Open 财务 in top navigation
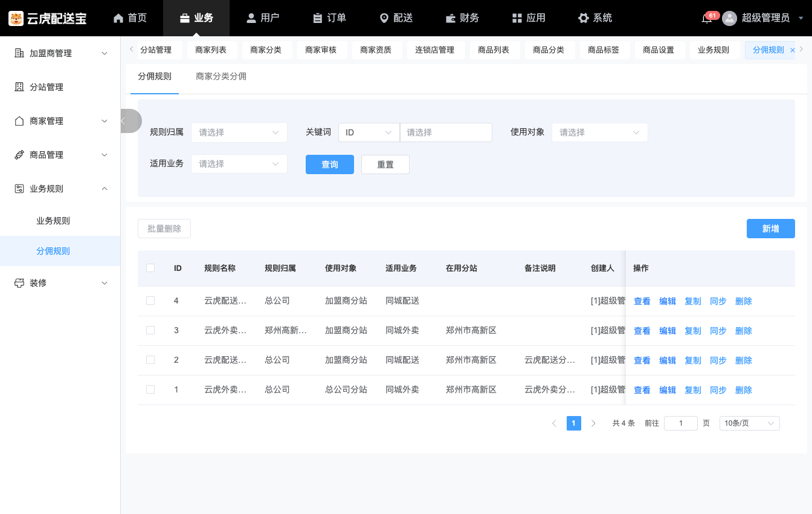This screenshot has height=514, width=812. point(462,18)
